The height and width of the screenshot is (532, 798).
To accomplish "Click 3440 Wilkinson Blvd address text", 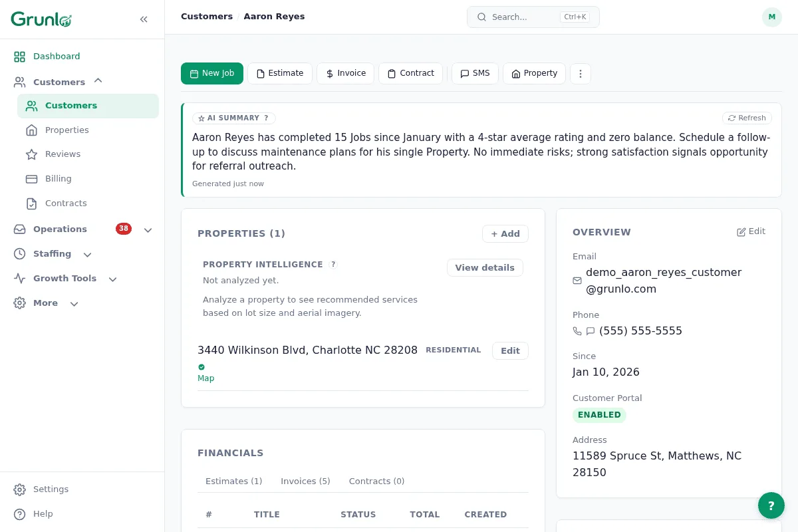I will click(x=307, y=350).
